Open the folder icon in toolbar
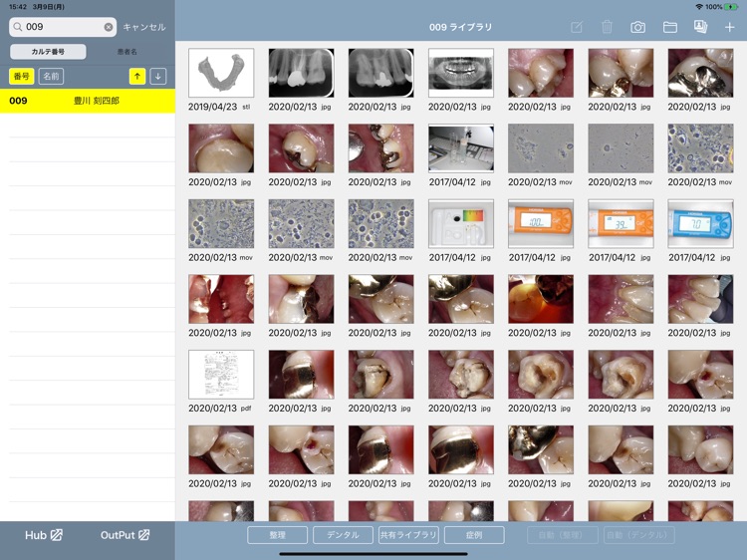 click(x=670, y=27)
